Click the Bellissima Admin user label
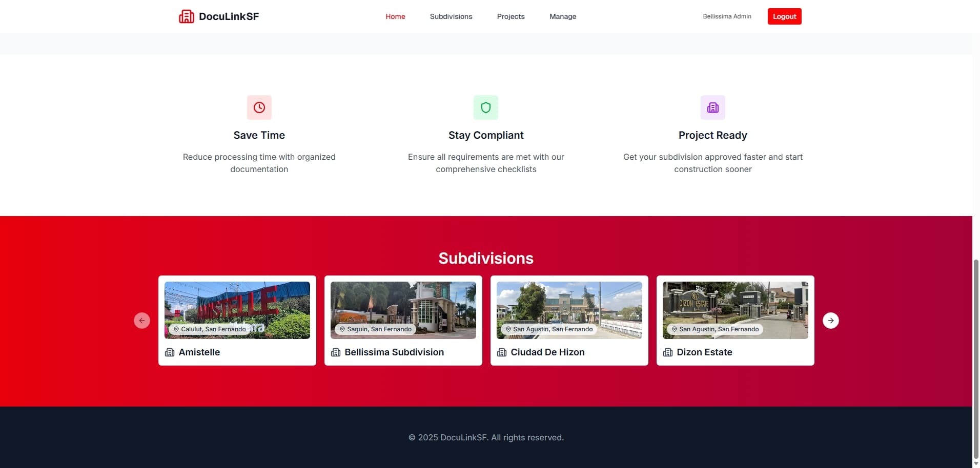The width and height of the screenshot is (980, 468). 727,16
